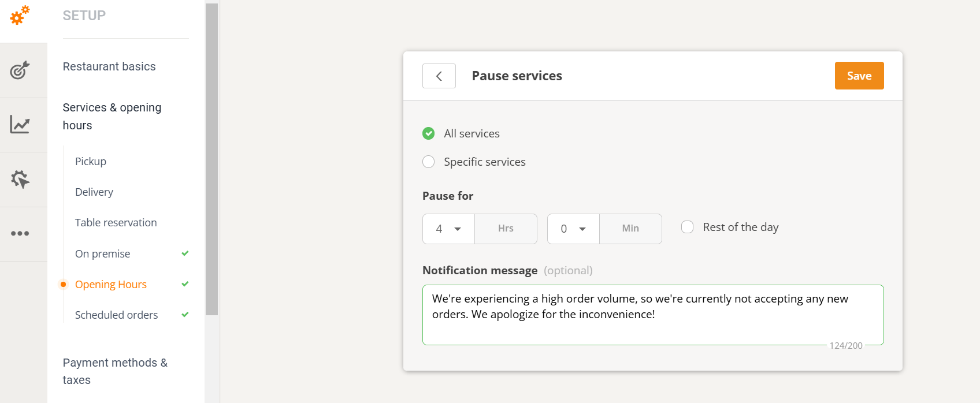Open the minutes dropdown showing 0

[573, 229]
